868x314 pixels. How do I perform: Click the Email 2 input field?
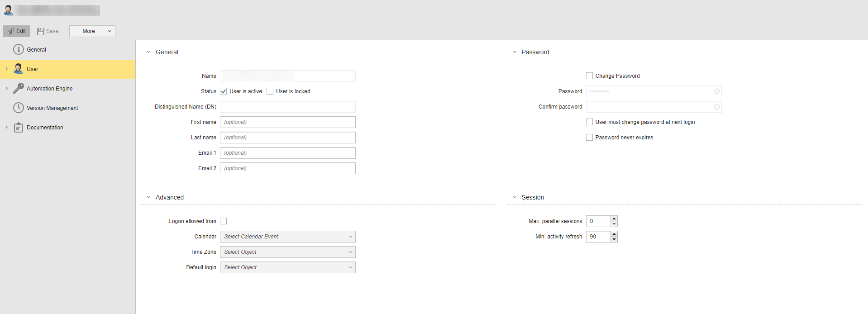click(288, 168)
